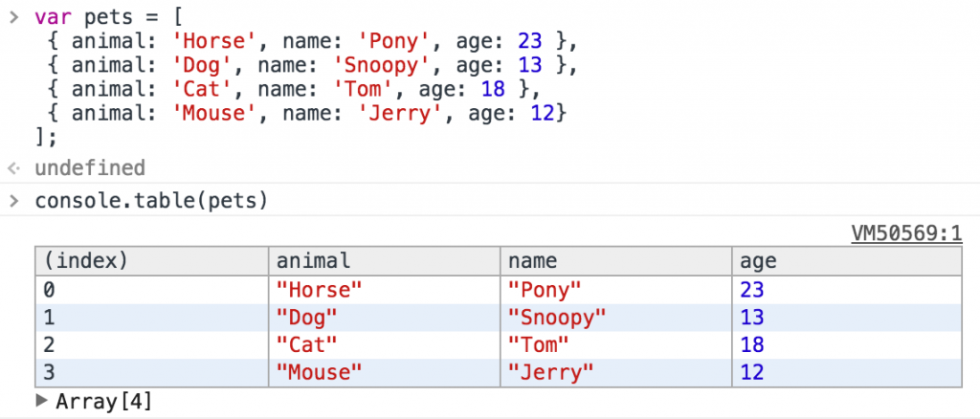The height and width of the screenshot is (419, 980).
Task: Click the "Pony" cell in the first row
Action: 544,289
